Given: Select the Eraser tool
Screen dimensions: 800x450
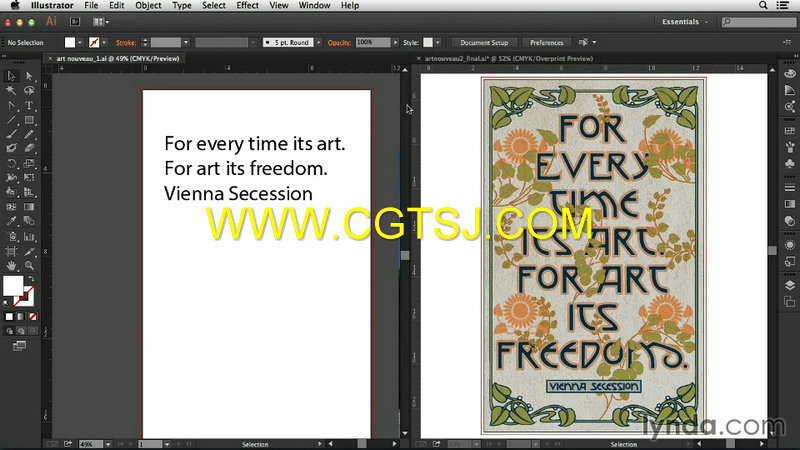Looking at the screenshot, I should (29, 148).
